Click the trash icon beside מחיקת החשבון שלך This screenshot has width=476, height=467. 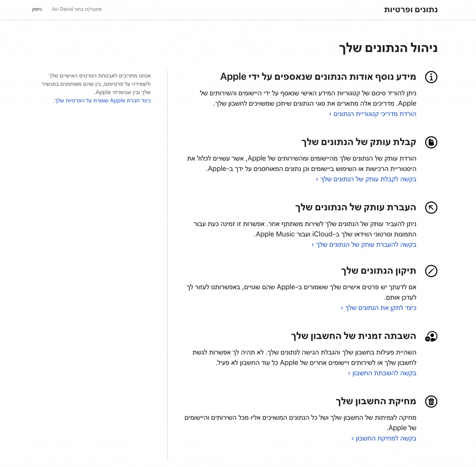431,402
